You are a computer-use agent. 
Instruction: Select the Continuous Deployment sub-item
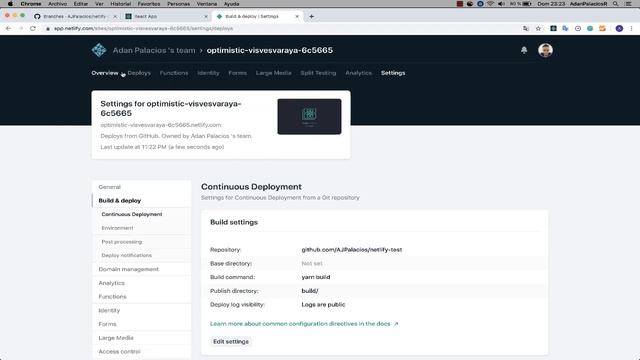[x=132, y=214]
